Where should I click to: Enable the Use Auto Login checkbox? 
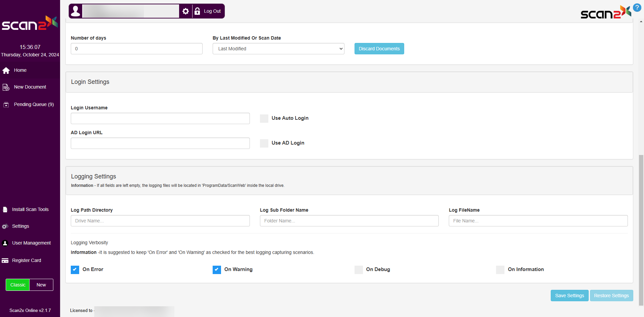(x=264, y=118)
